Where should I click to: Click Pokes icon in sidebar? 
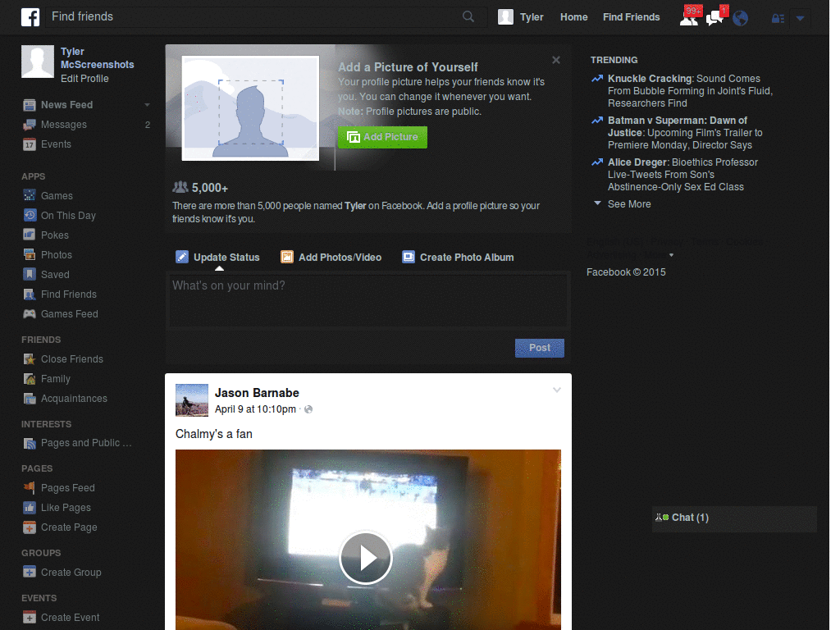pyautogui.click(x=30, y=235)
